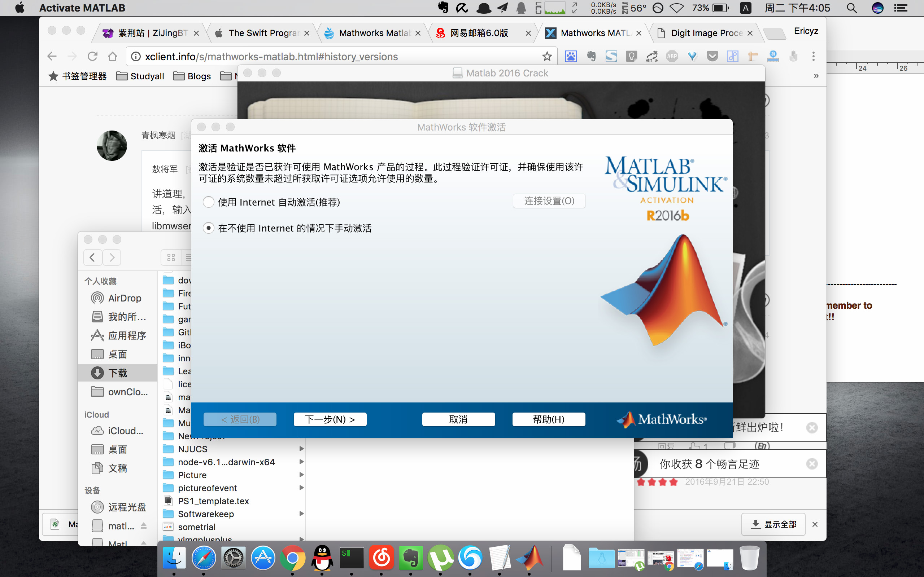Image resolution: width=924 pixels, height=577 pixels.
Task: Launch QQ penguin from the Dock
Action: point(322,558)
